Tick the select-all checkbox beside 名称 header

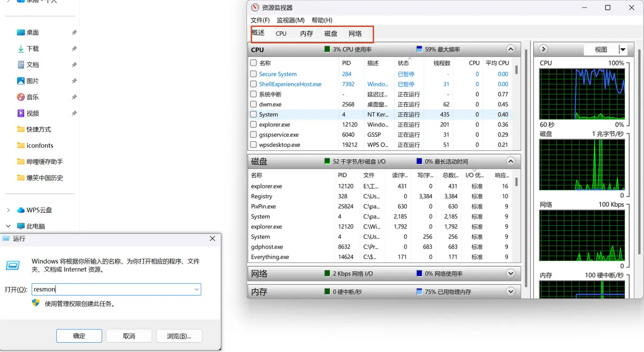tap(253, 63)
